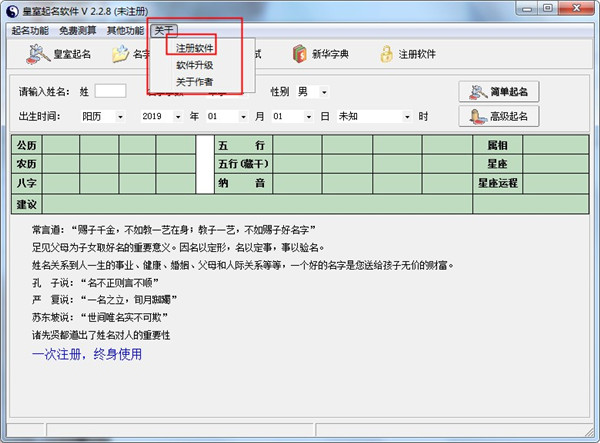The image size is (600, 443).
Task: Choose 软件升级 in the dropdown menu
Action: click(x=194, y=65)
